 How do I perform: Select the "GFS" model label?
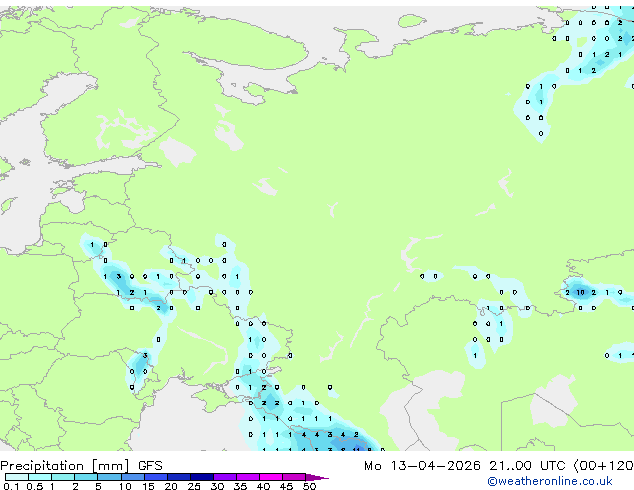150,466
